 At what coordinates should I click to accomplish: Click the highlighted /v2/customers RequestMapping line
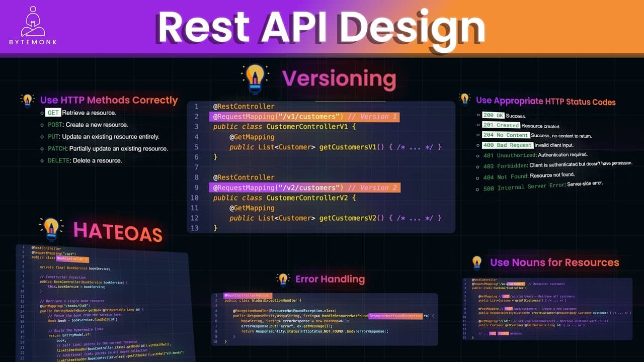point(304,188)
